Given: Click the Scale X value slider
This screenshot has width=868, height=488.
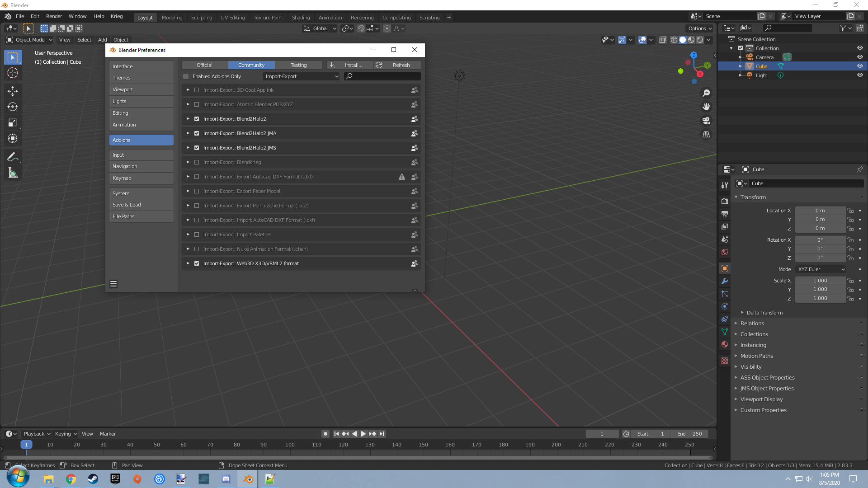Looking at the screenshot, I should click(x=820, y=281).
